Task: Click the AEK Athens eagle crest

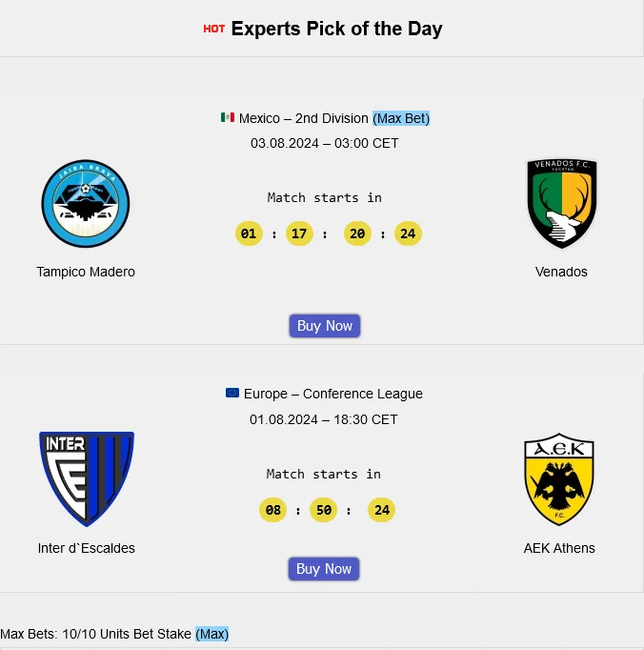Action: pos(559,481)
